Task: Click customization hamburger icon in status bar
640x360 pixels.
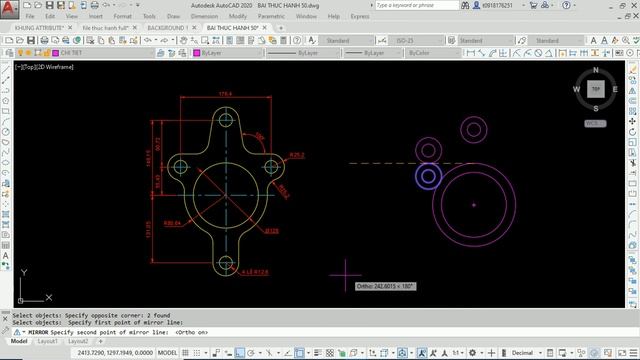Action: point(633,353)
